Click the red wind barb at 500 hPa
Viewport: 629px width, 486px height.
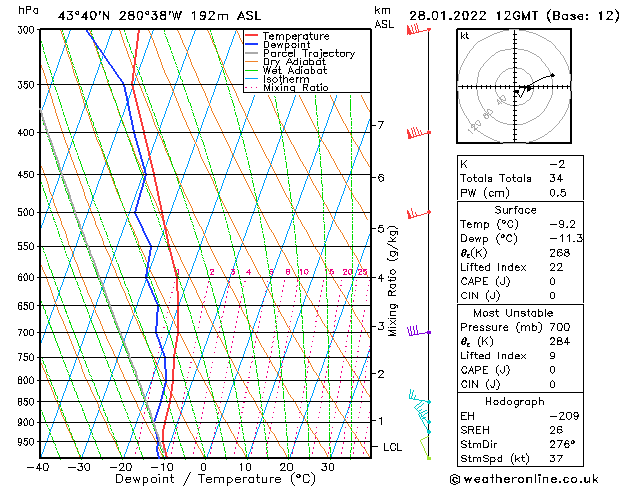[x=418, y=213]
